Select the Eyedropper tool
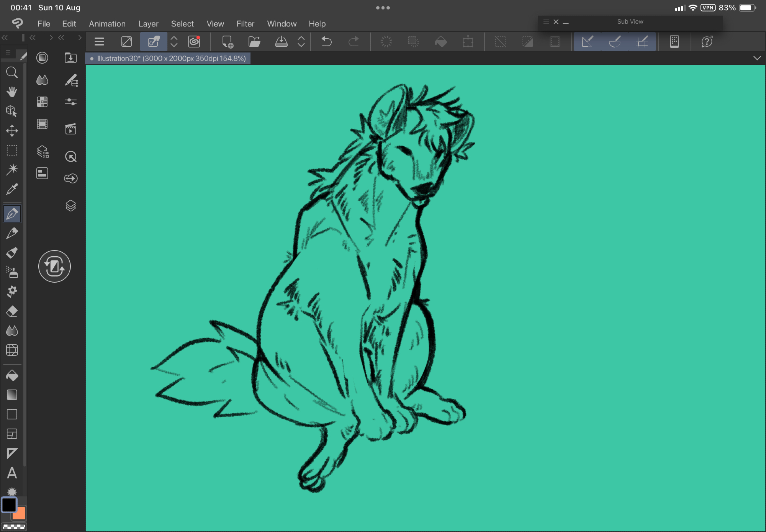766x532 pixels. coord(12,189)
